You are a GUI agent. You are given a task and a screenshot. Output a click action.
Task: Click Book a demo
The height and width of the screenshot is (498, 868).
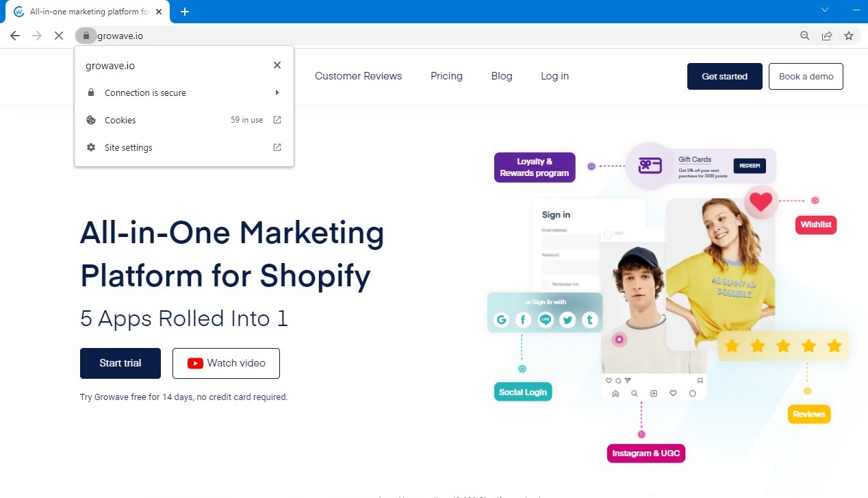pos(806,76)
